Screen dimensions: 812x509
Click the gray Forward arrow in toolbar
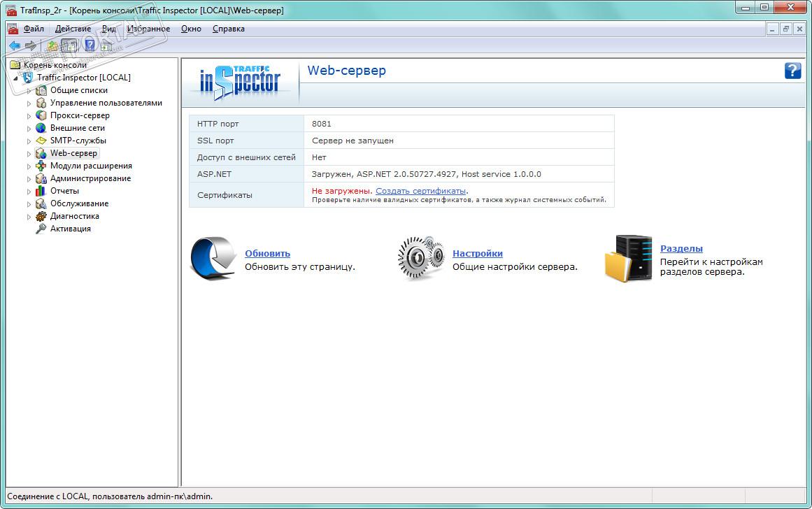tap(31, 45)
